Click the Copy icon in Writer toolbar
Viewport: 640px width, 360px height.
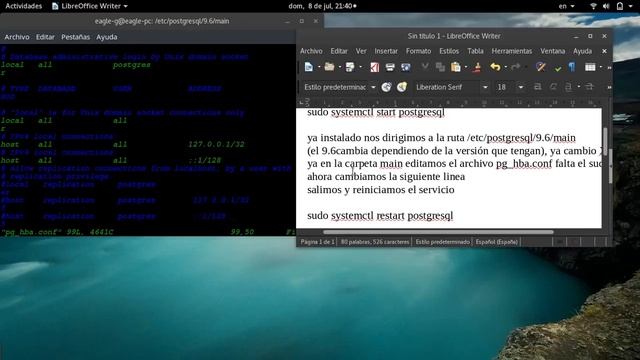click(440, 67)
